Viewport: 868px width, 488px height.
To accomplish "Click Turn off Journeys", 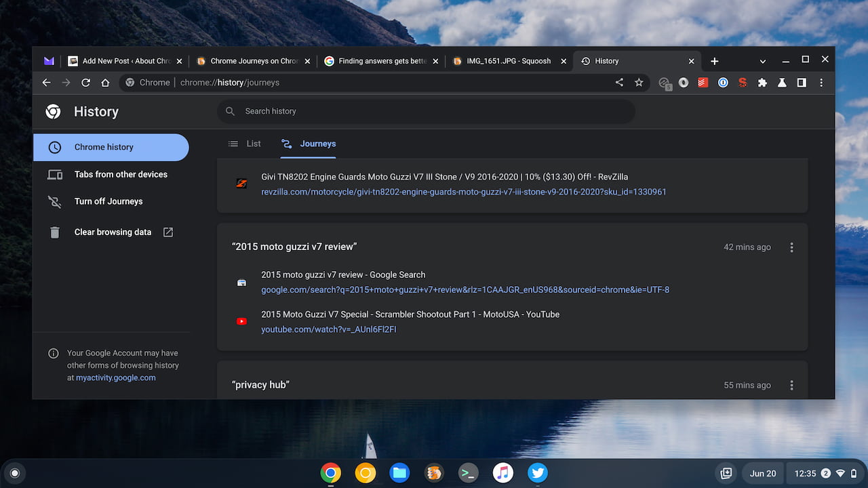I will [111, 201].
